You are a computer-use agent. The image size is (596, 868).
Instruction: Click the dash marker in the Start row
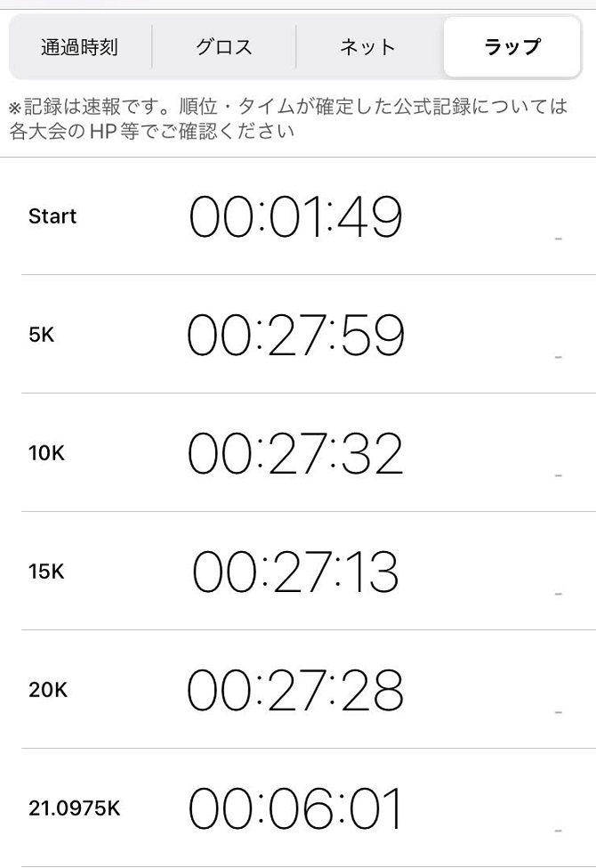[559, 239]
